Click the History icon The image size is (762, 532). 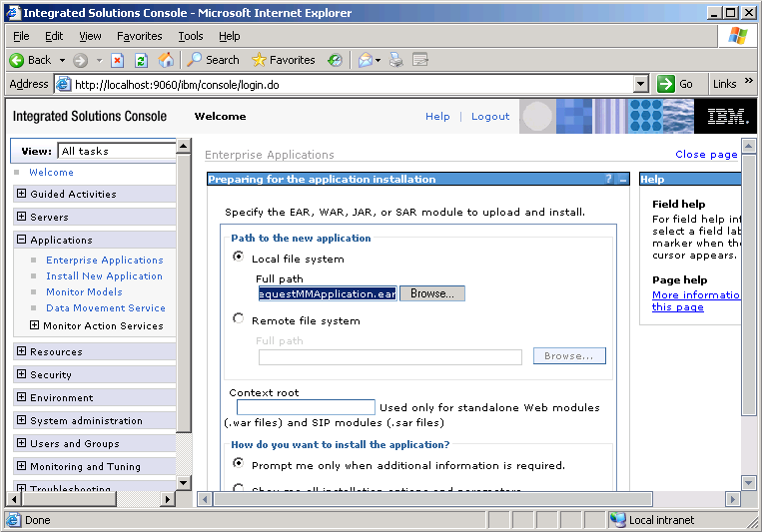[x=335, y=60]
